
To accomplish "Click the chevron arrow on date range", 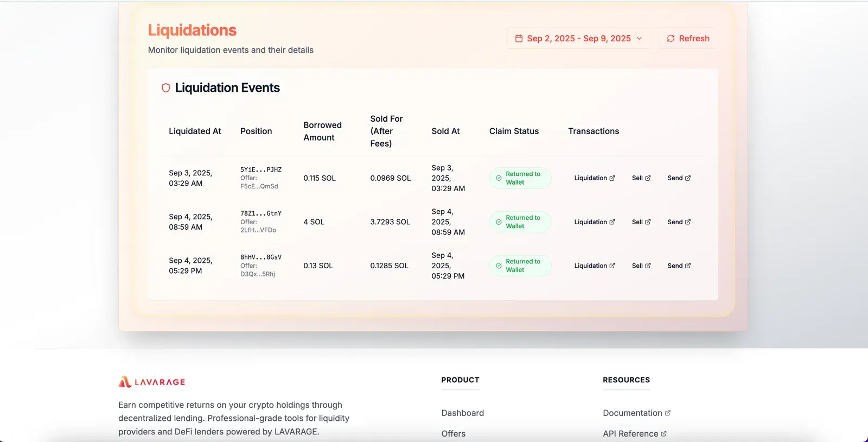I will click(639, 39).
